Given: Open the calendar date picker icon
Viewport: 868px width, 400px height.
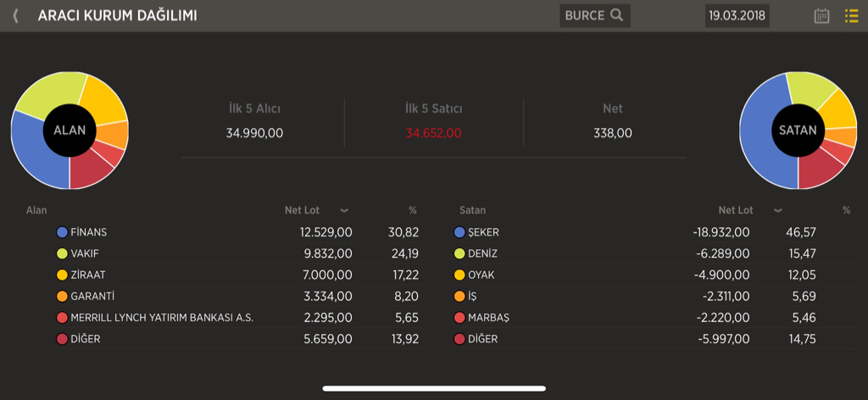Looking at the screenshot, I should pyautogui.click(x=821, y=15).
